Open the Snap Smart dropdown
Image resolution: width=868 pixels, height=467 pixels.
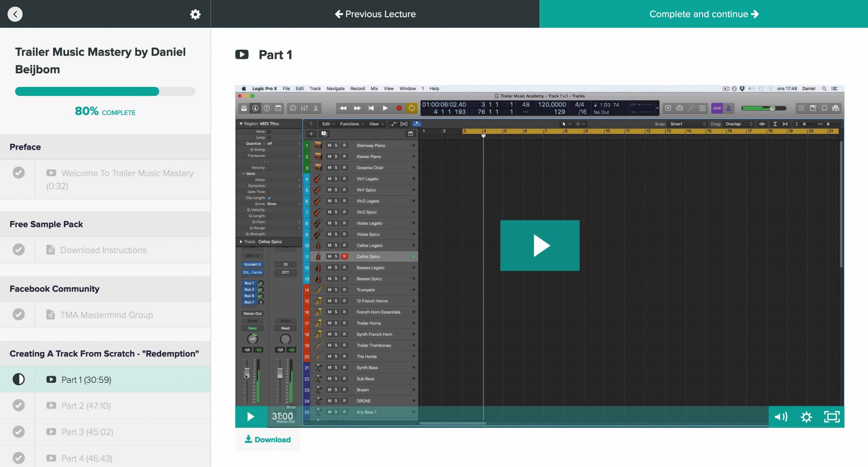tap(687, 124)
